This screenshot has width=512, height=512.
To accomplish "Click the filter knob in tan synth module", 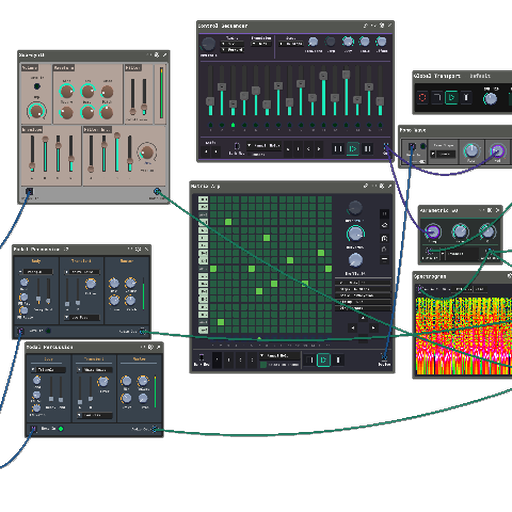I will click(x=146, y=152).
